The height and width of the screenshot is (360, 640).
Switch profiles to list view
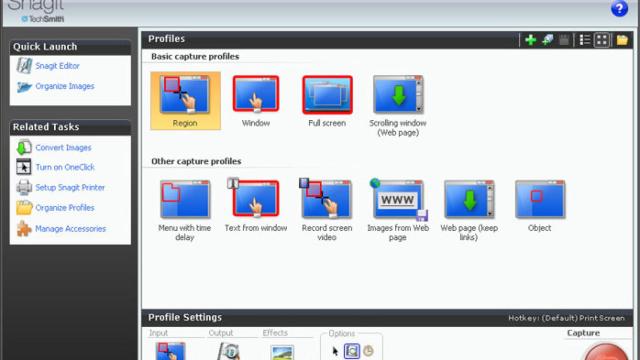[585, 40]
